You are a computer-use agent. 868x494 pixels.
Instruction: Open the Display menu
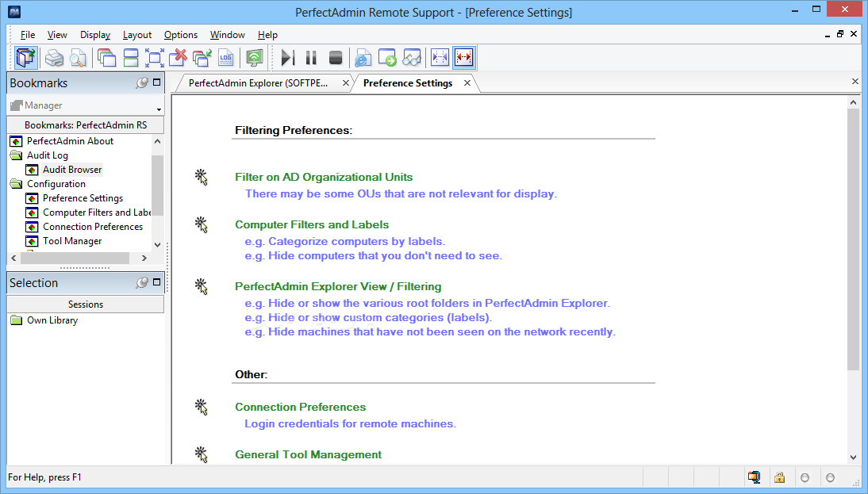[95, 35]
